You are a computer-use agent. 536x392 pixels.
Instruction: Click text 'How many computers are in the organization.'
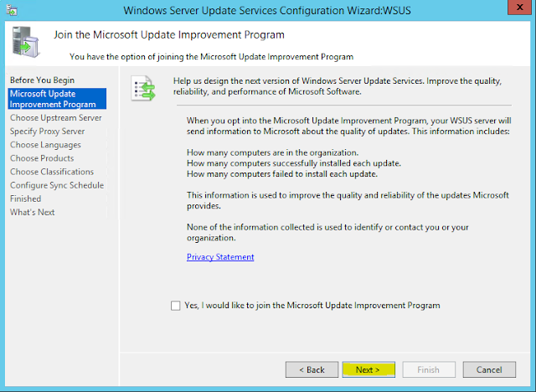click(x=272, y=152)
